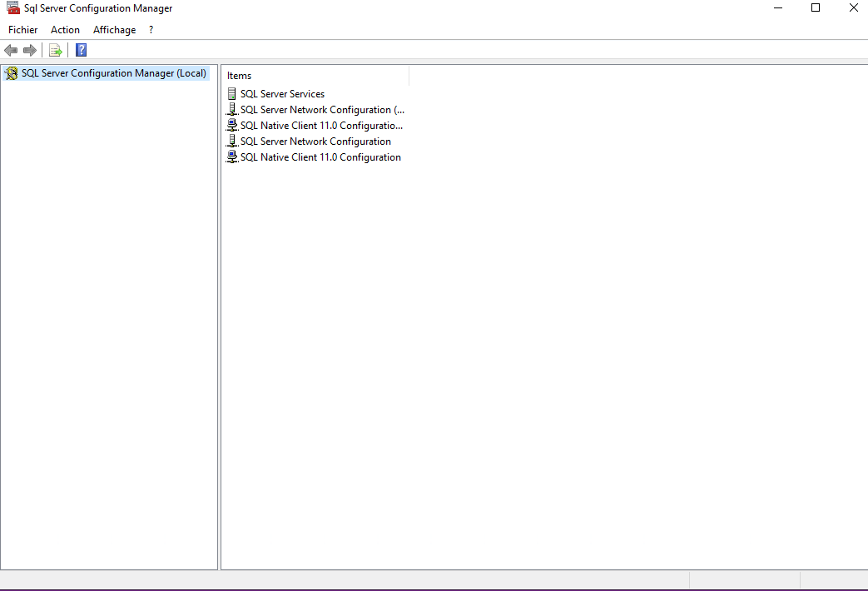Open the Action menu

click(65, 30)
